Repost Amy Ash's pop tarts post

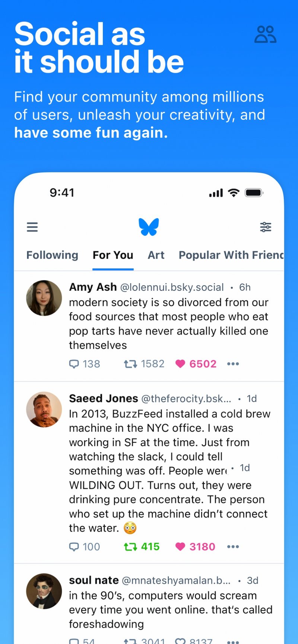130,364
